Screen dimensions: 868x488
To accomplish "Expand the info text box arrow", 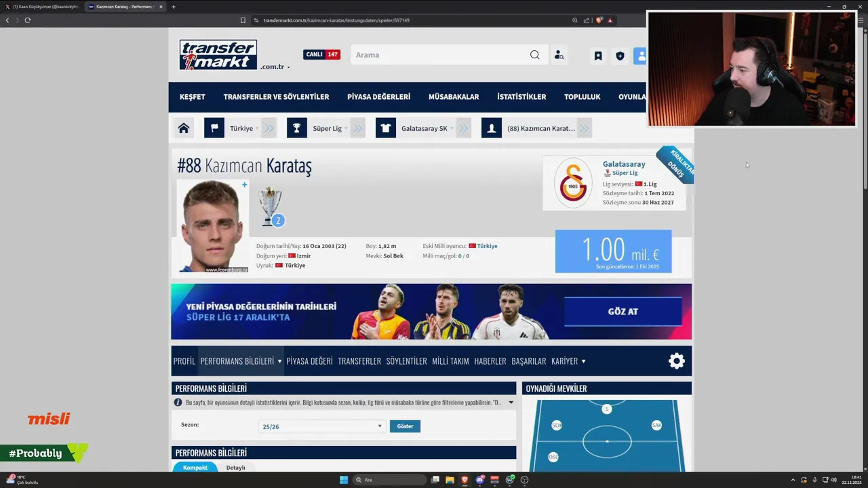I will [511, 403].
